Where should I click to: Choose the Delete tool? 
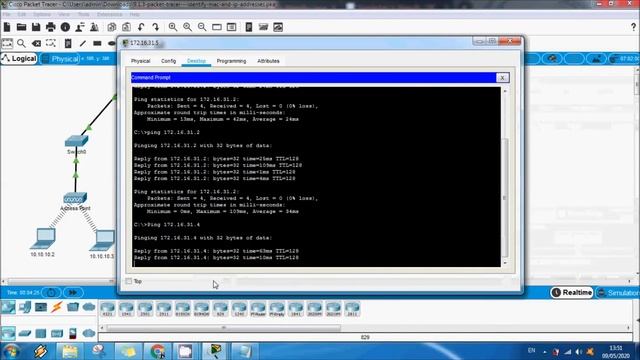(x=36, y=43)
